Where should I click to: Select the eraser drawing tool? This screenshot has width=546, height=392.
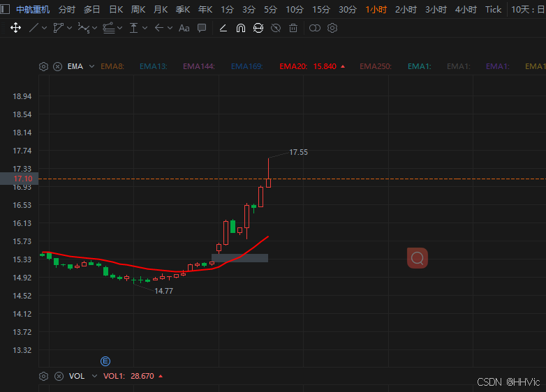pyautogui.click(x=223, y=28)
